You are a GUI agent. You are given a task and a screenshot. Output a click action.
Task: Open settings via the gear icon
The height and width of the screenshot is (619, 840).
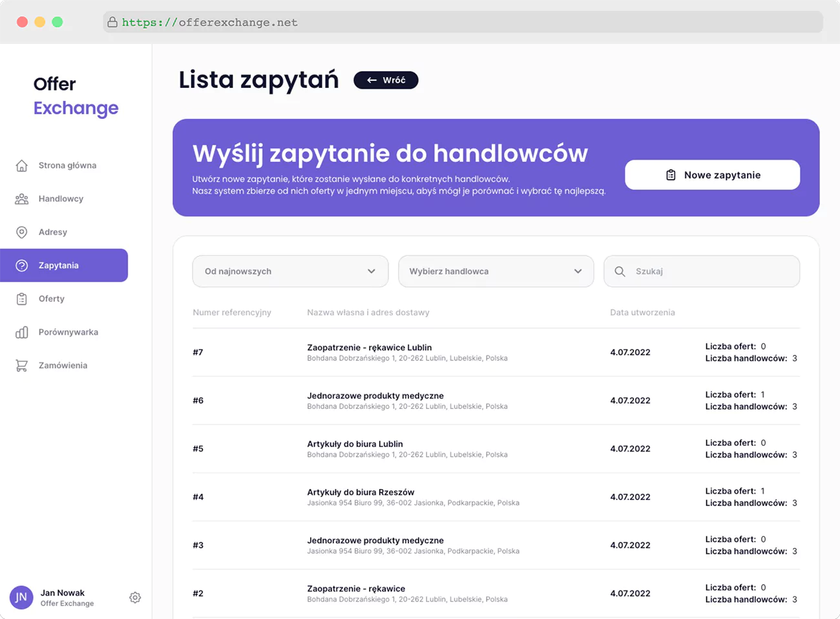135,597
